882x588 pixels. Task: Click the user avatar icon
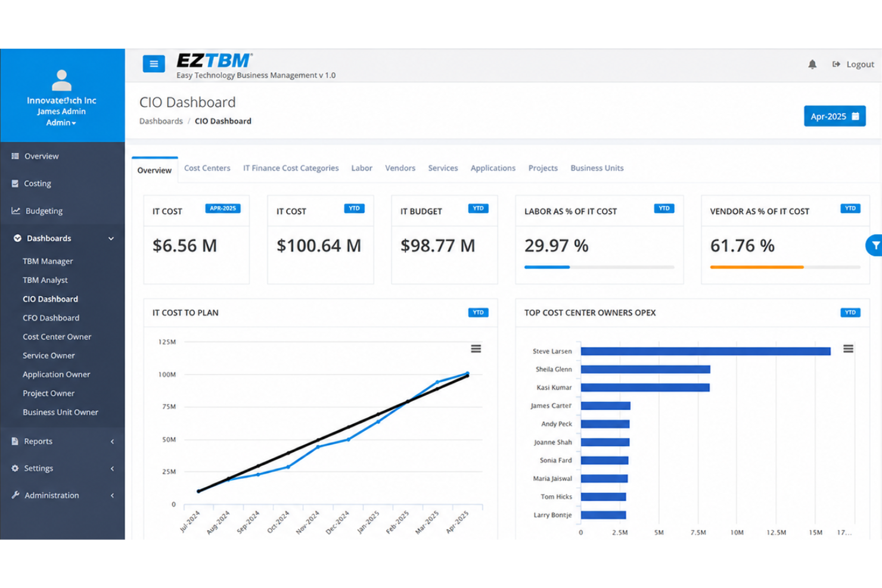pos(61,81)
